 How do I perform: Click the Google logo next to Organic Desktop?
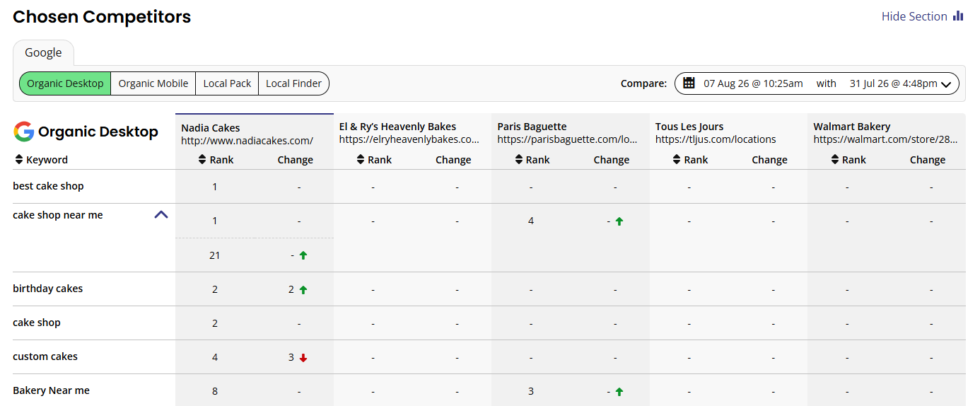point(23,132)
